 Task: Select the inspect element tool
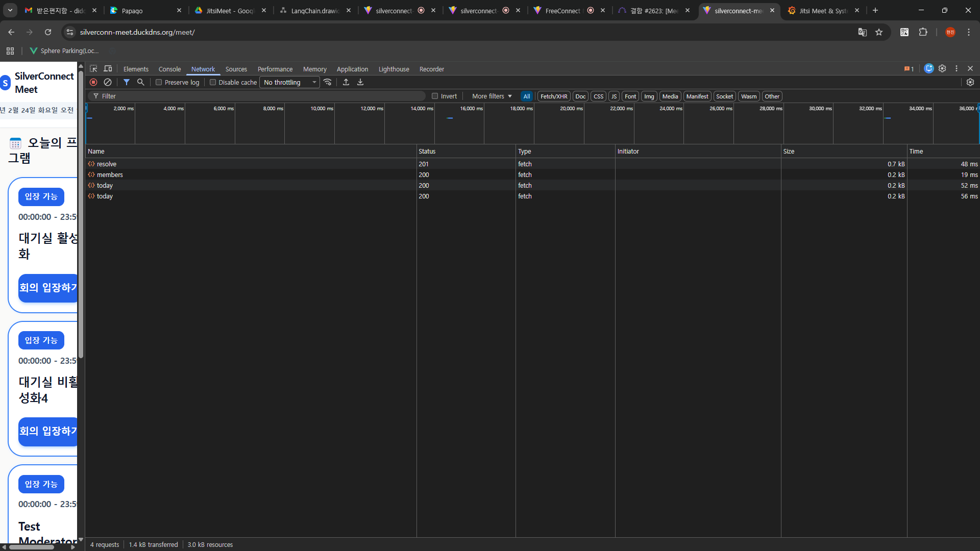pyautogui.click(x=93, y=69)
